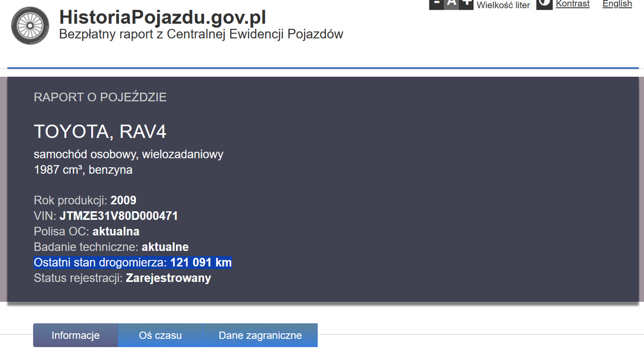Select the Informacje tab
The width and height of the screenshot is (644, 360).
click(76, 335)
